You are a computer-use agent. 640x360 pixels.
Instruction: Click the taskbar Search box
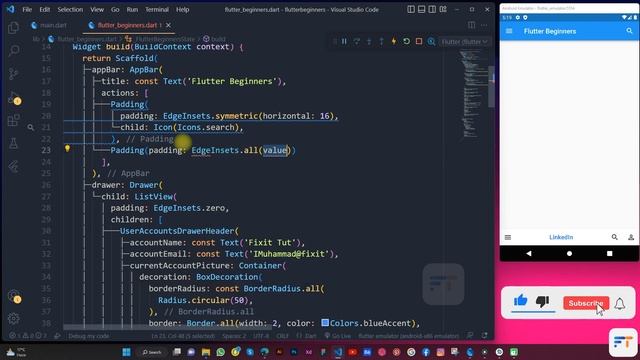(x=151, y=352)
